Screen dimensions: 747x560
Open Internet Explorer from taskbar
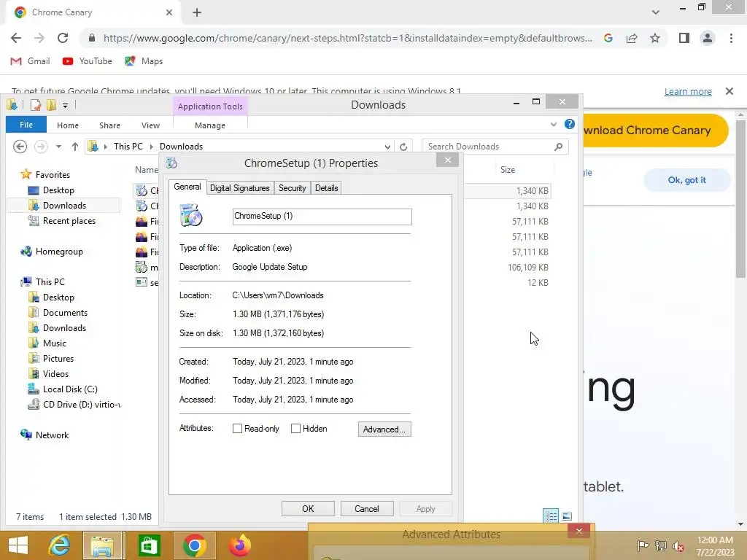pyautogui.click(x=60, y=545)
